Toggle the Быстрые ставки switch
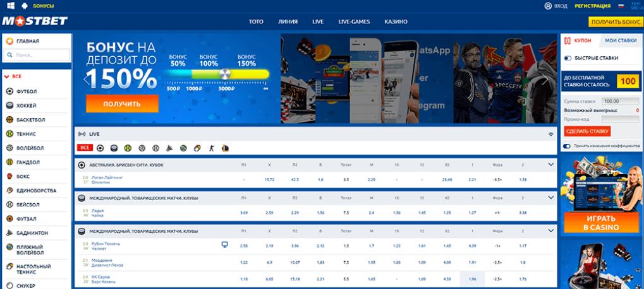 click(x=568, y=58)
